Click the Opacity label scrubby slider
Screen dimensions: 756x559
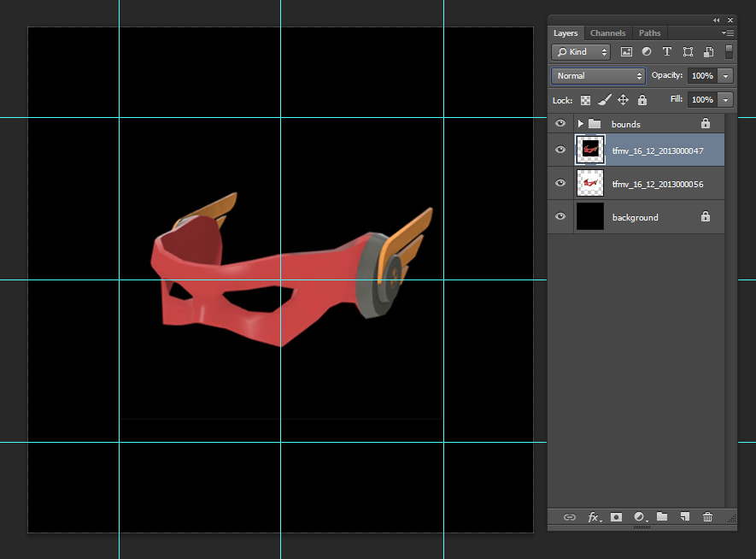pos(667,75)
